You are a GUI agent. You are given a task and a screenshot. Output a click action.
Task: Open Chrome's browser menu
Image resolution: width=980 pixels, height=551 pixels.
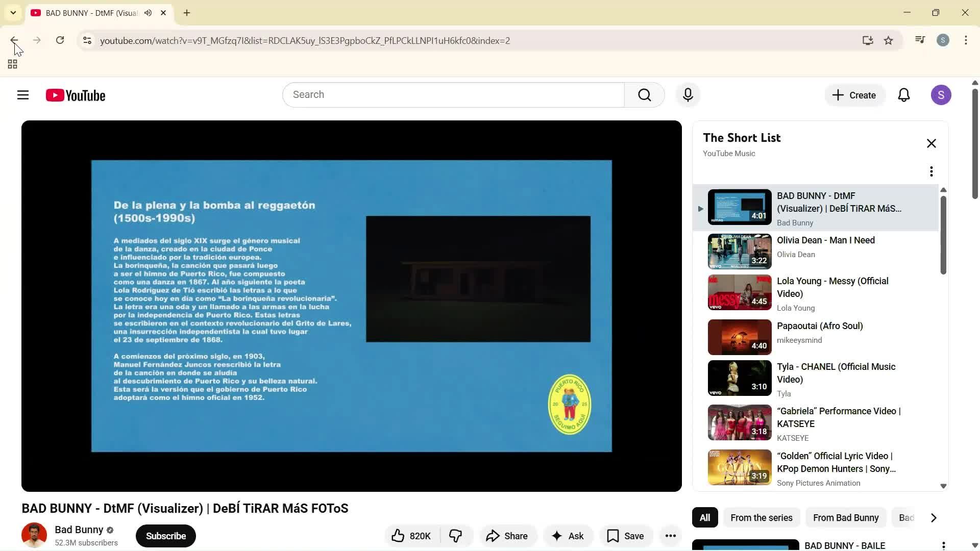click(966, 40)
